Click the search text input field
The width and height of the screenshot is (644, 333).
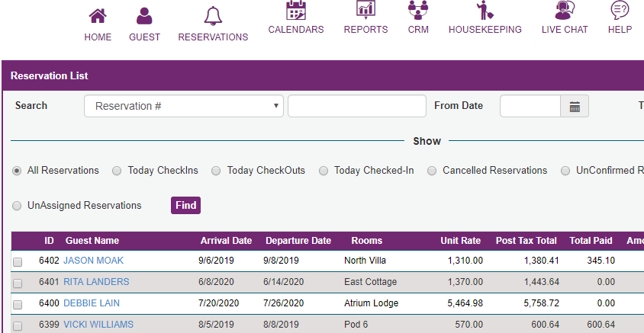coord(356,107)
